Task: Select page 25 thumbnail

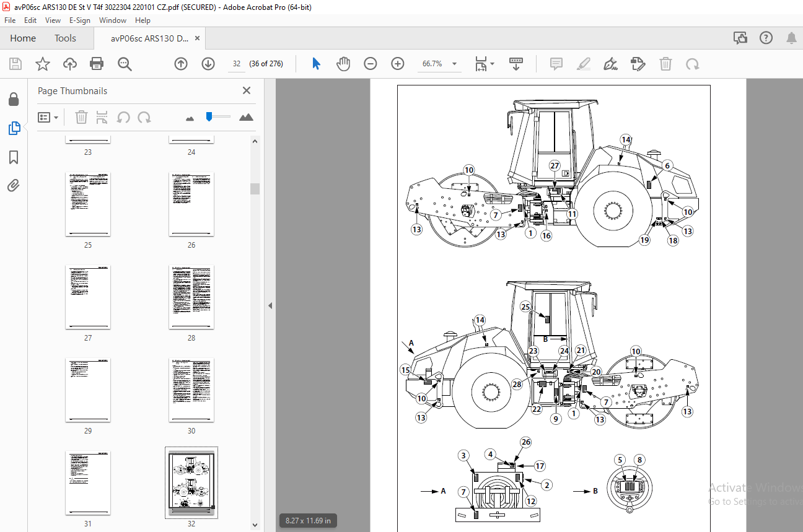Action: [x=88, y=204]
